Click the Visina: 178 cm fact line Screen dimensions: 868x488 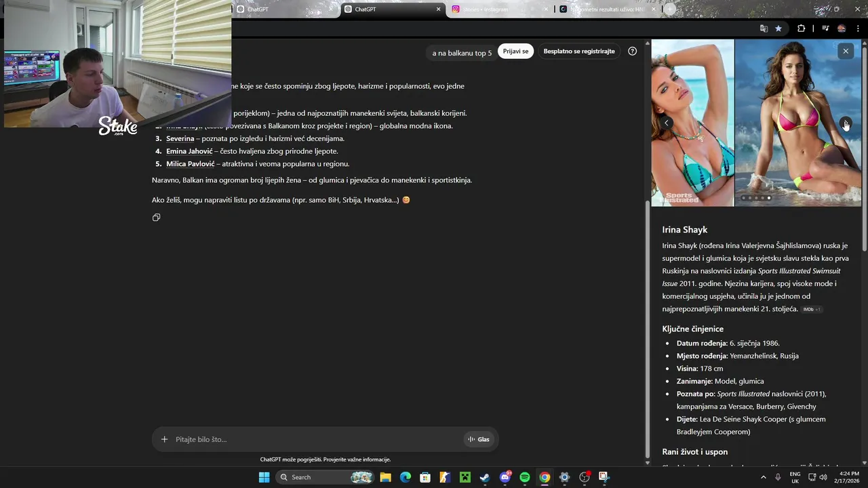pyautogui.click(x=700, y=369)
